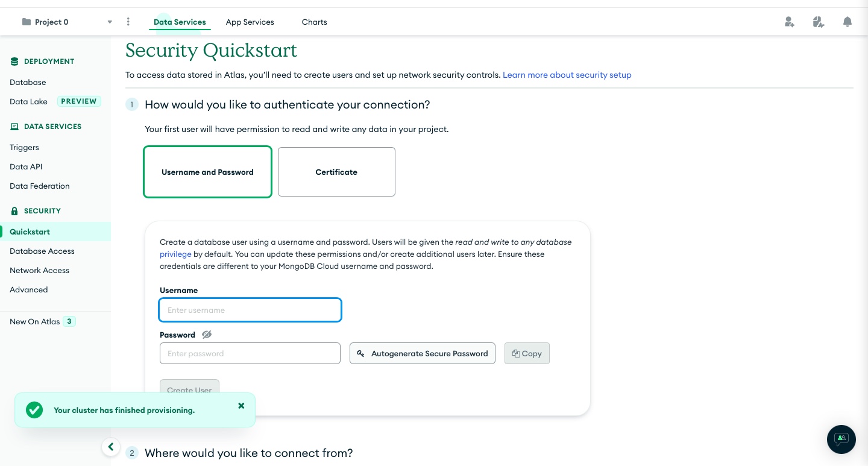Switch to Charts tab

click(315, 22)
